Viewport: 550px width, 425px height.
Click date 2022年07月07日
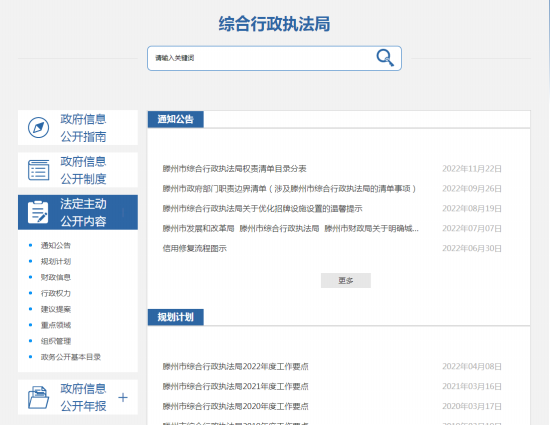pos(472,229)
